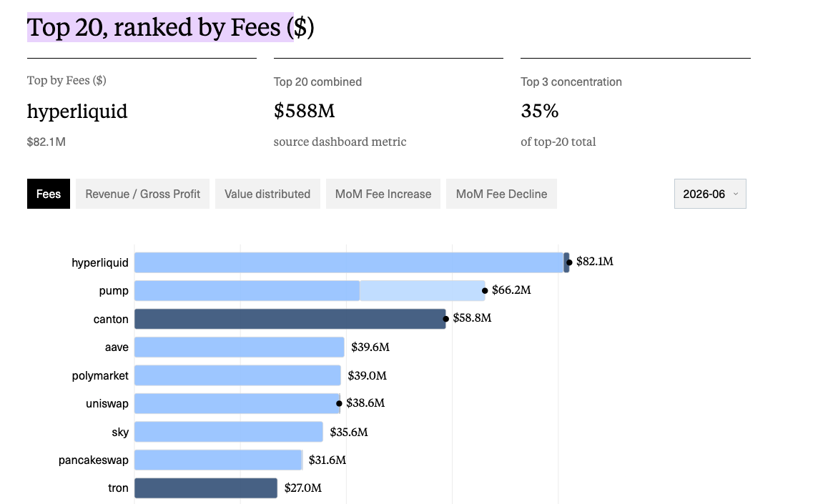823x504 pixels.
Task: Click the source dashboard metric note
Action: pyautogui.click(x=340, y=142)
